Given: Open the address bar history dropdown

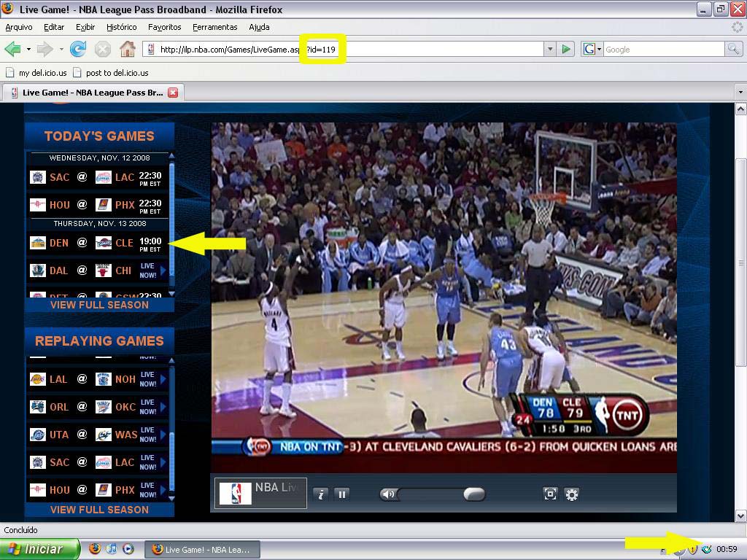Looking at the screenshot, I should tap(550, 49).
